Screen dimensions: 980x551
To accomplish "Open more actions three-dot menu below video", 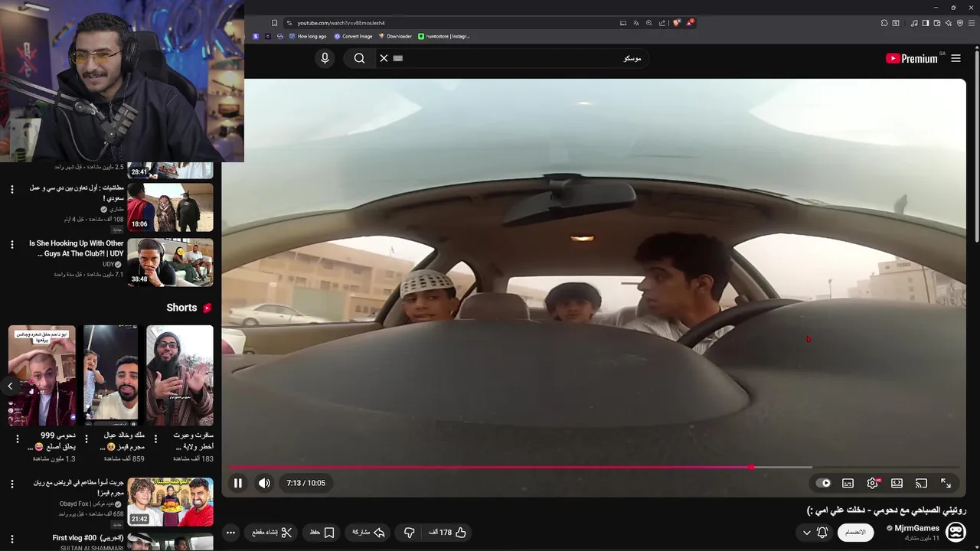I will click(x=230, y=533).
